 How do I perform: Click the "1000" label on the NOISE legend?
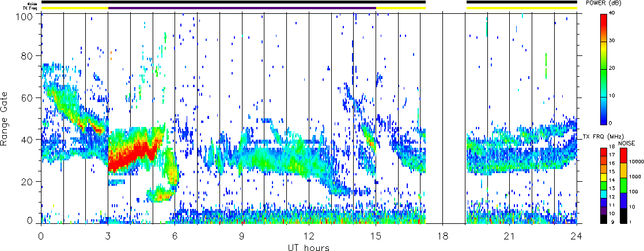click(635, 177)
